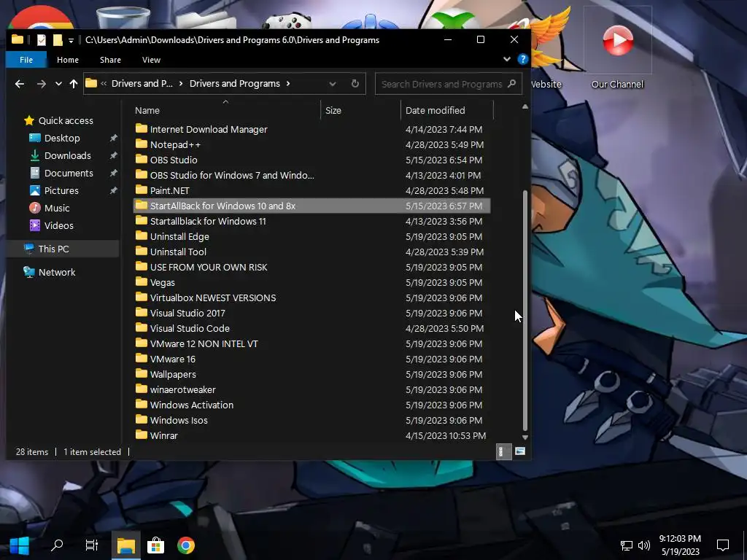Select Network in navigation pane

[57, 273]
